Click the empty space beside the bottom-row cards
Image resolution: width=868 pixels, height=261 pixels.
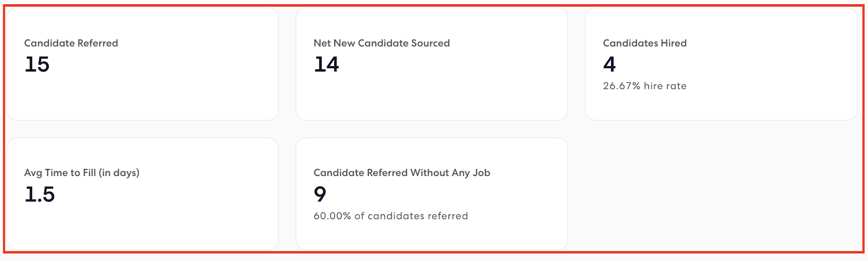tap(716, 194)
